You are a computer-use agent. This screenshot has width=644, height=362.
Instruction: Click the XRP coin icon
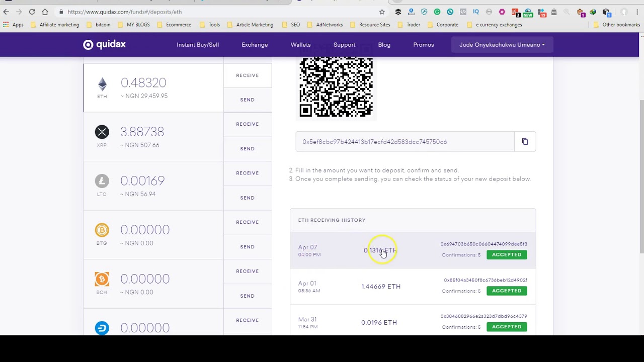[x=102, y=132]
